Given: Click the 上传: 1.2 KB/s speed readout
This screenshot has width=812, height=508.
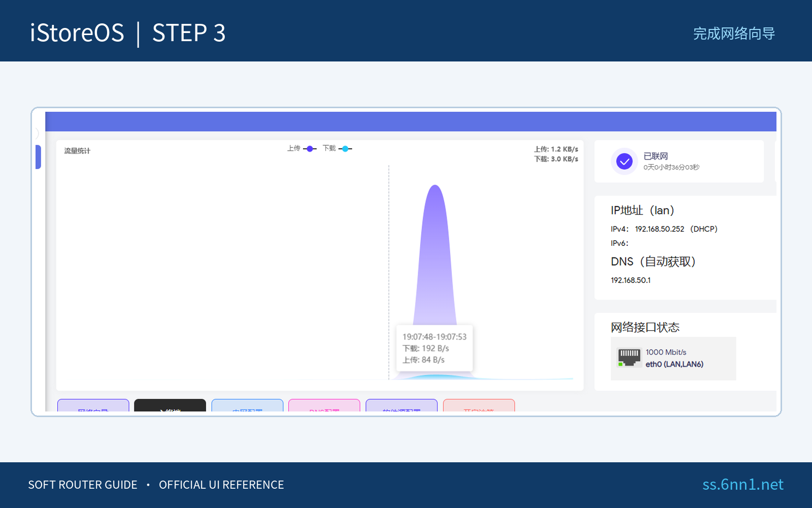Looking at the screenshot, I should click(556, 149).
